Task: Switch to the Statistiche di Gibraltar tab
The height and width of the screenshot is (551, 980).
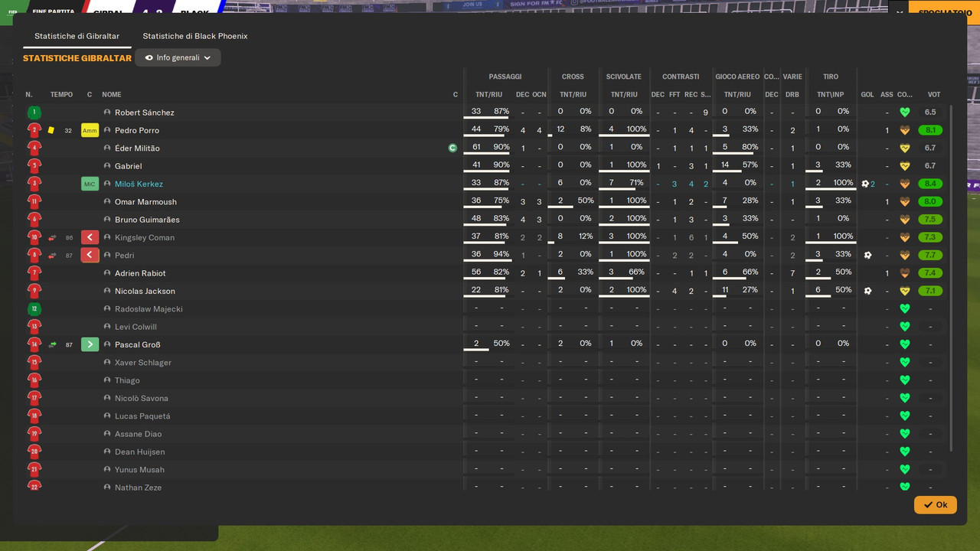Action: 77,36
